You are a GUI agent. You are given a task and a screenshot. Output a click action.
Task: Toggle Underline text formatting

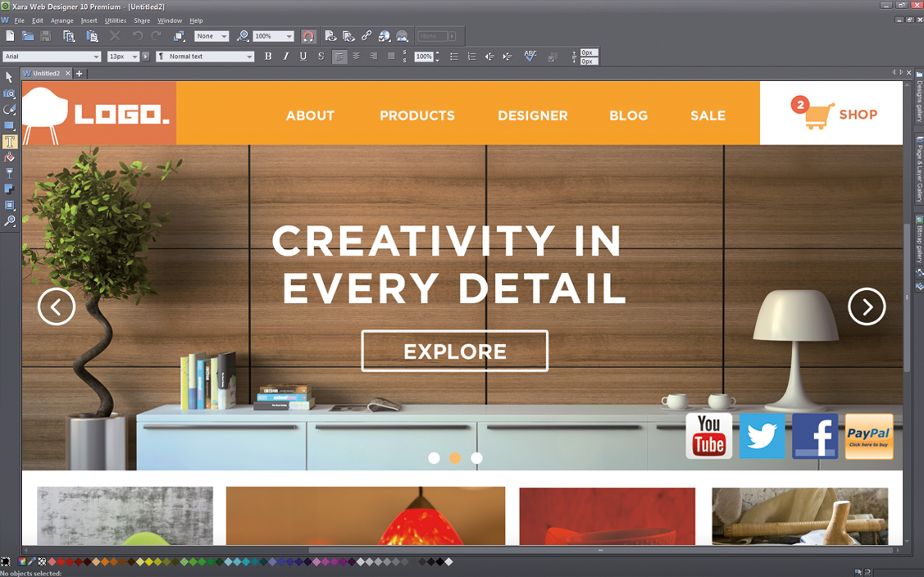tap(303, 57)
